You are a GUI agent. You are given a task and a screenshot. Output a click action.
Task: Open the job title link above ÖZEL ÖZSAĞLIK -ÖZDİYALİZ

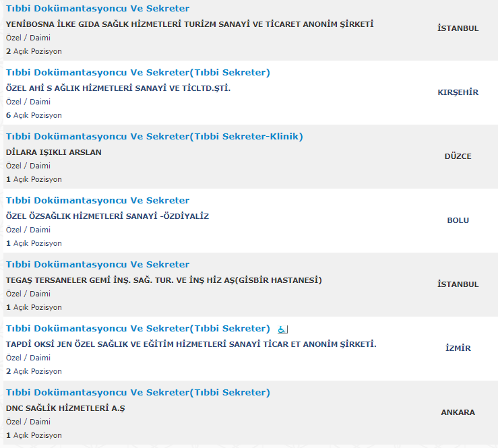98,201
